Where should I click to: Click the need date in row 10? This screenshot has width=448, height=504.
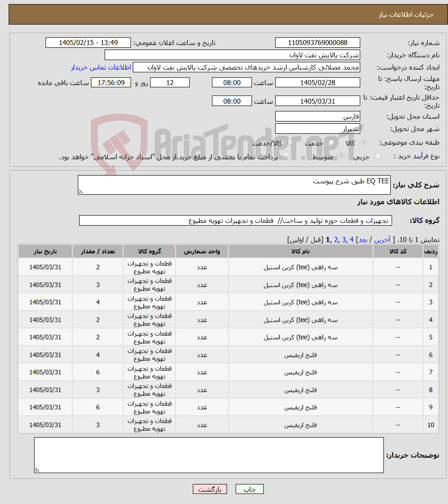(45, 425)
